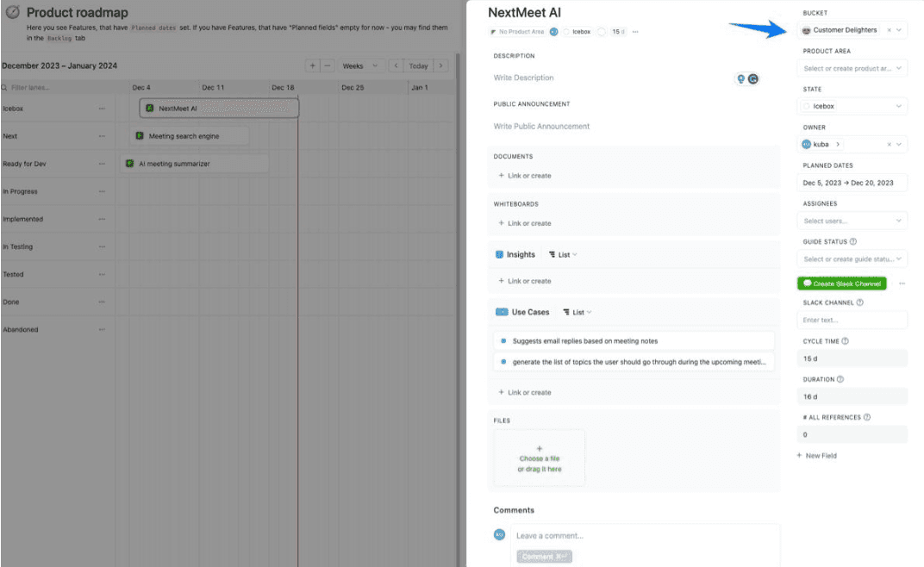This screenshot has width=924, height=567.
Task: Click the Slack Channel text input
Action: [x=852, y=321]
